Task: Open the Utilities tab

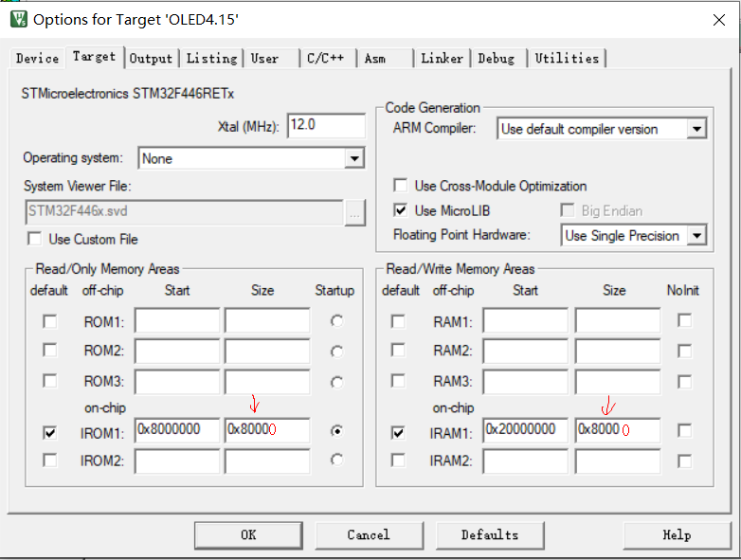Action: coord(567,59)
